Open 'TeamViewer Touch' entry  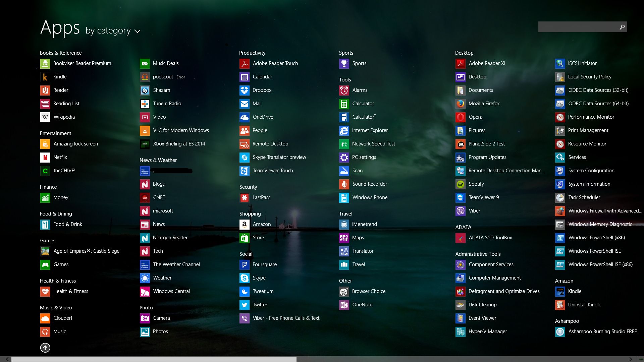click(266, 171)
